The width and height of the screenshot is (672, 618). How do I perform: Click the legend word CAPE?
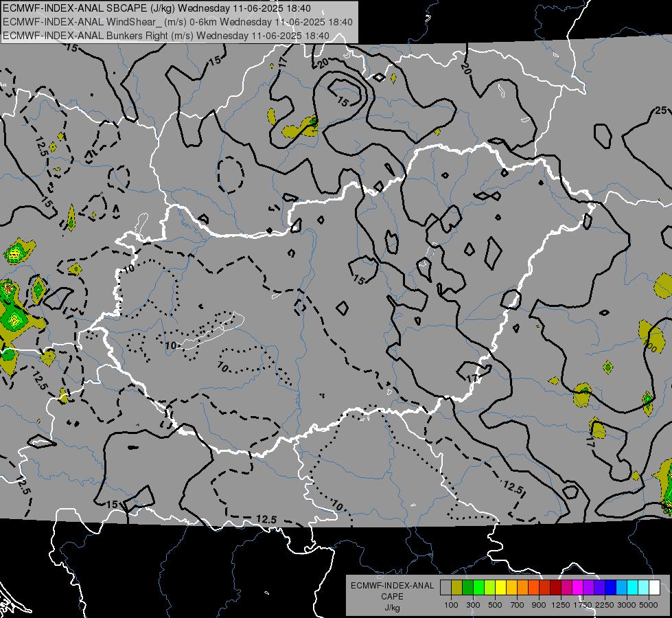click(392, 597)
